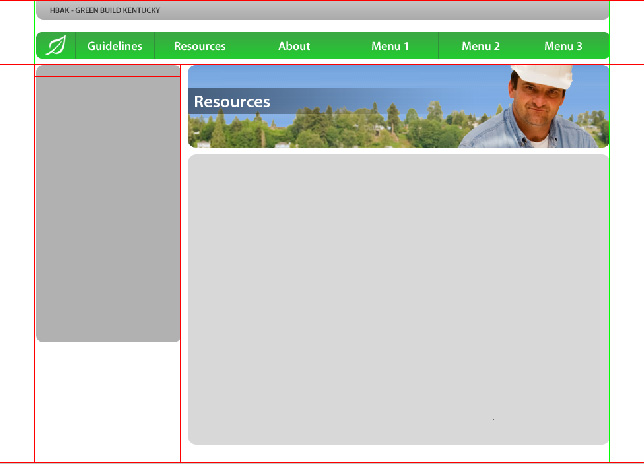644x464 pixels.
Task: Select Resources in the green navigation bar
Action: pos(200,46)
